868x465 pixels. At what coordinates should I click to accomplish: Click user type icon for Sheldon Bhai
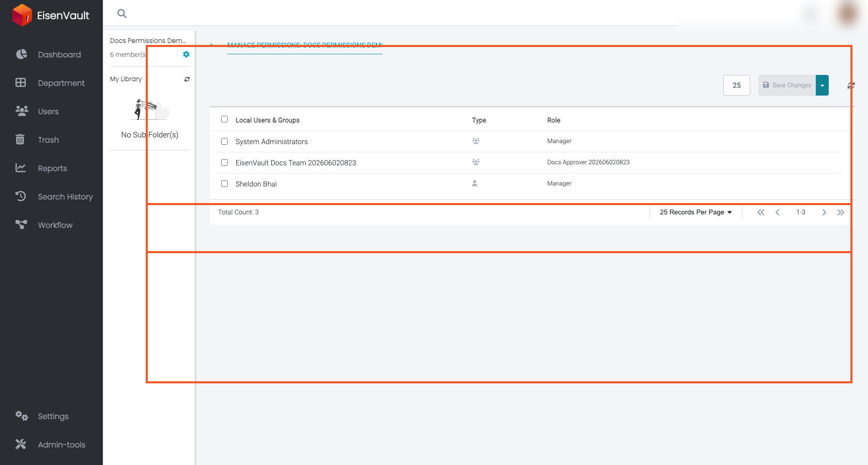[x=475, y=183]
